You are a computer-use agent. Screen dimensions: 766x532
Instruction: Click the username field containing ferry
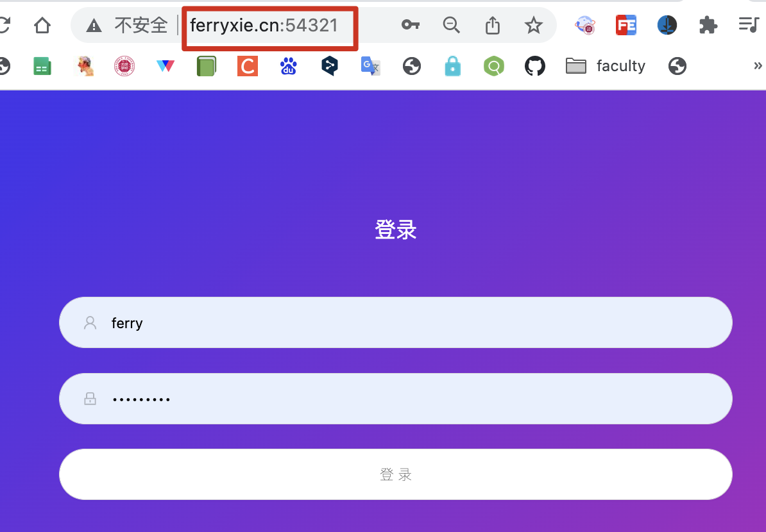coord(395,322)
